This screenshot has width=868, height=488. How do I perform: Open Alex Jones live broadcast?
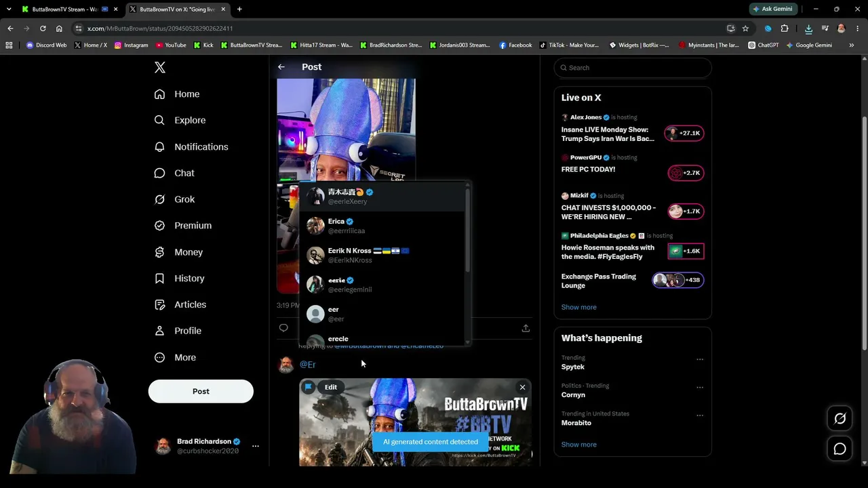point(632,128)
